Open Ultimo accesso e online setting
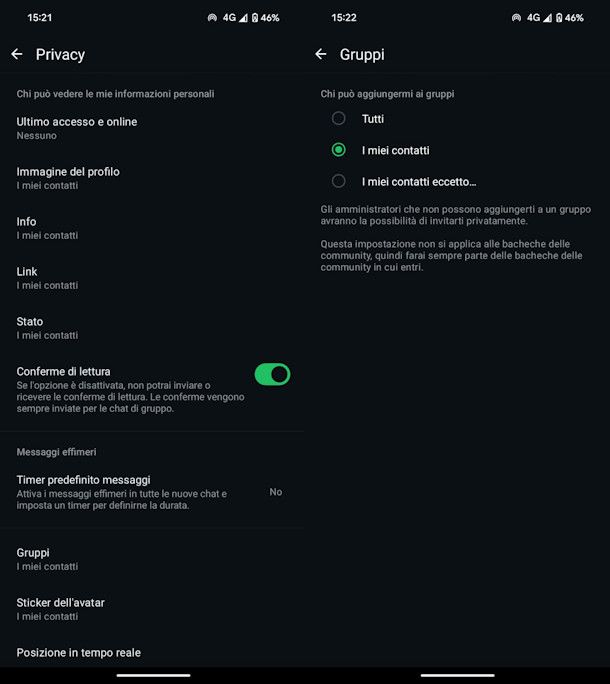Screen dimensions: 610x684 tap(77, 128)
